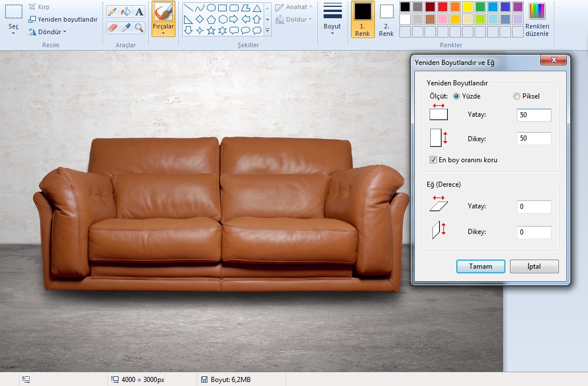Screen dimensions: 588x386
Task: Select the 2. Renk color slot
Action: [x=386, y=20]
